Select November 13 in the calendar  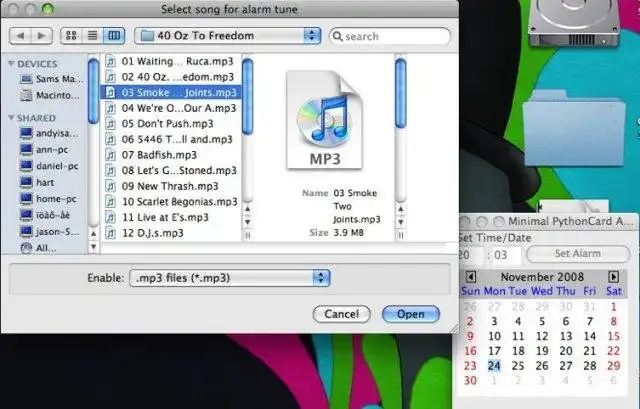(x=566, y=336)
